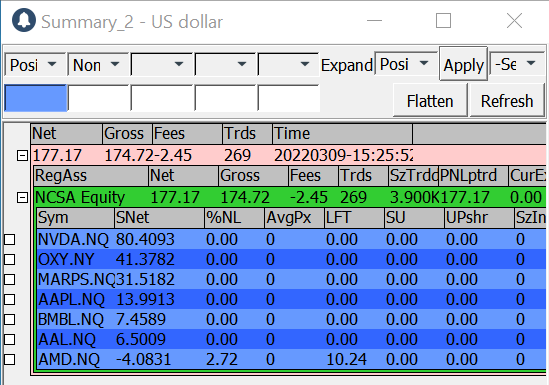
Task: Click the third filter input field
Action: [162, 98]
